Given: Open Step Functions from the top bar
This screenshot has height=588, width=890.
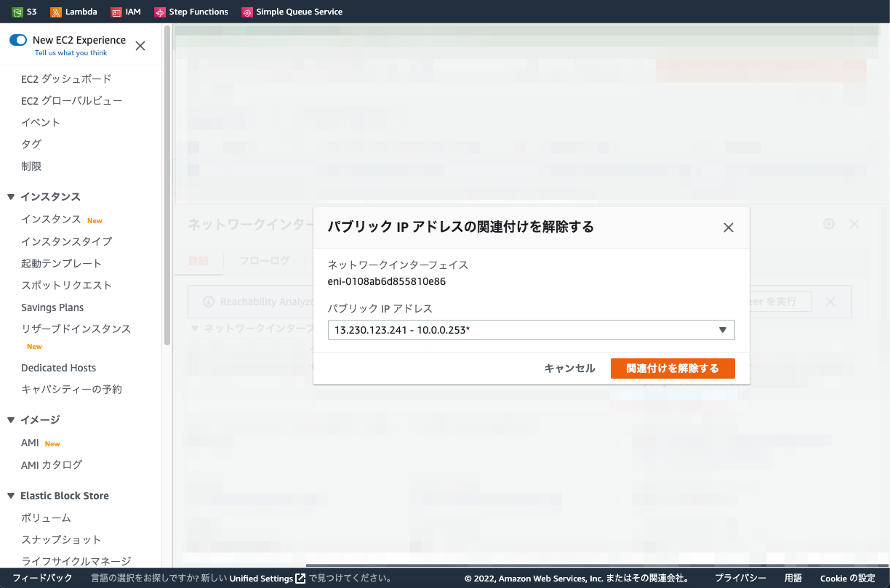Looking at the screenshot, I should click(191, 11).
